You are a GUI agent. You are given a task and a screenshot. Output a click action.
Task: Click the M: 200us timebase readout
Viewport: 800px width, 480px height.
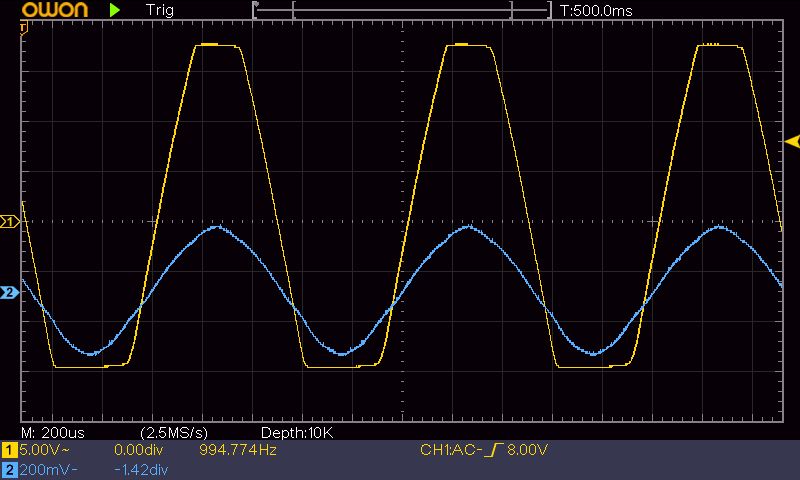tap(53, 433)
